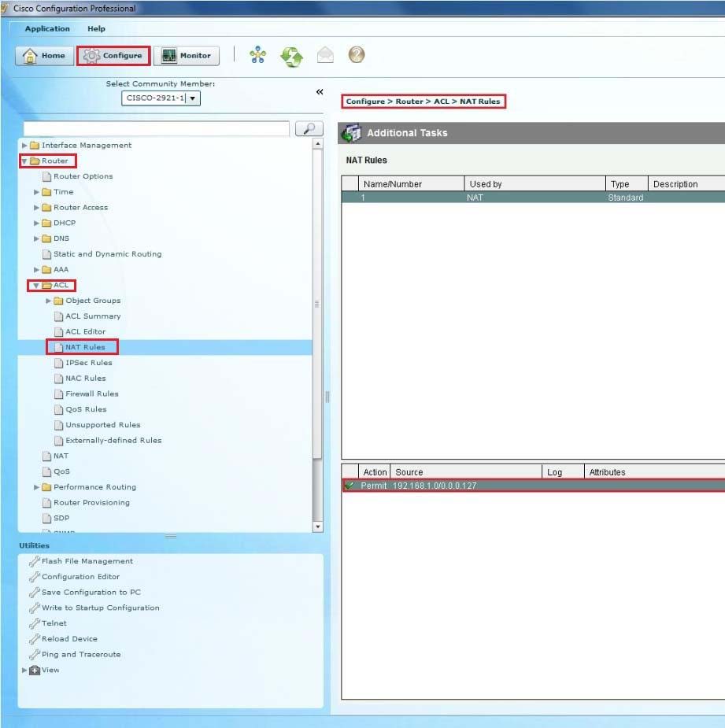Expand the DHCP folder

coord(36,223)
